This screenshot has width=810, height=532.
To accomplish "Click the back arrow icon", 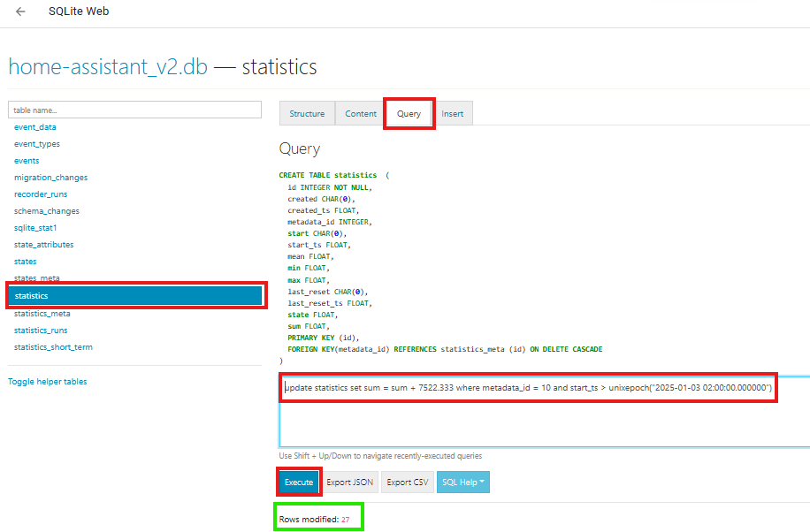I will [x=20, y=11].
